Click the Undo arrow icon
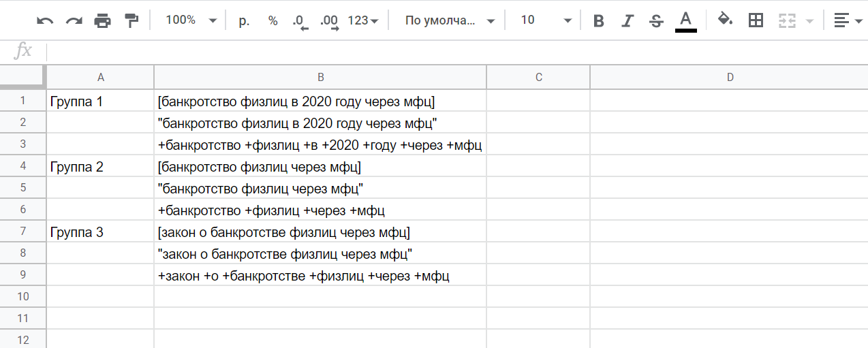Image resolution: width=868 pixels, height=348 pixels. (45, 20)
